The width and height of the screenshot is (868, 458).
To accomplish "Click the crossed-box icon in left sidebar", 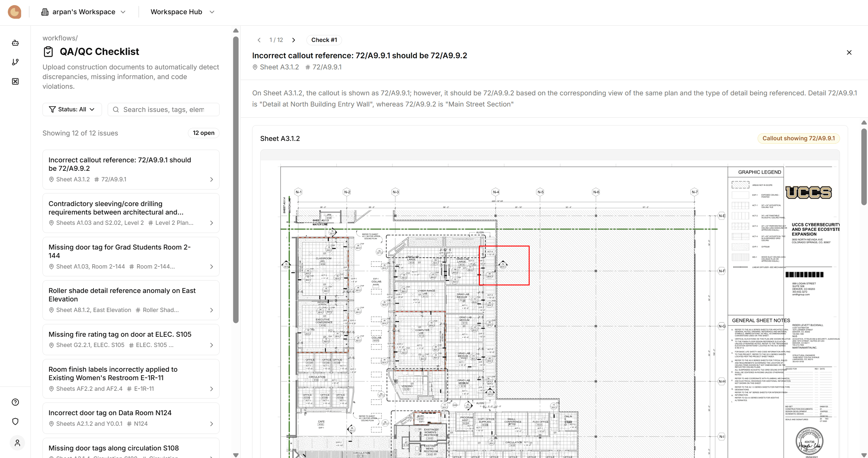I will point(15,81).
